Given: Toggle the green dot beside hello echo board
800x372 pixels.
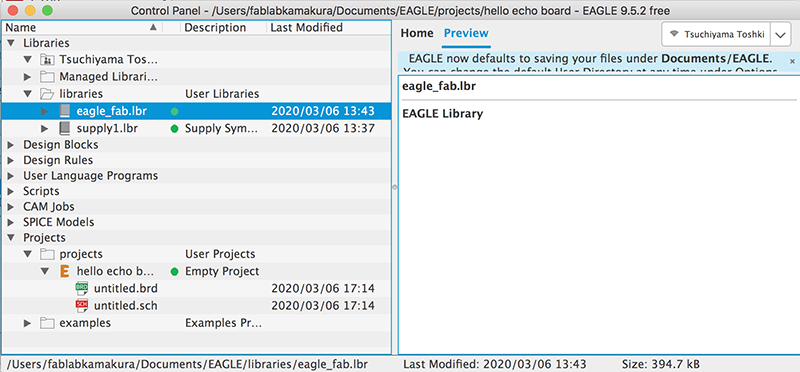Looking at the screenshot, I should click(174, 271).
